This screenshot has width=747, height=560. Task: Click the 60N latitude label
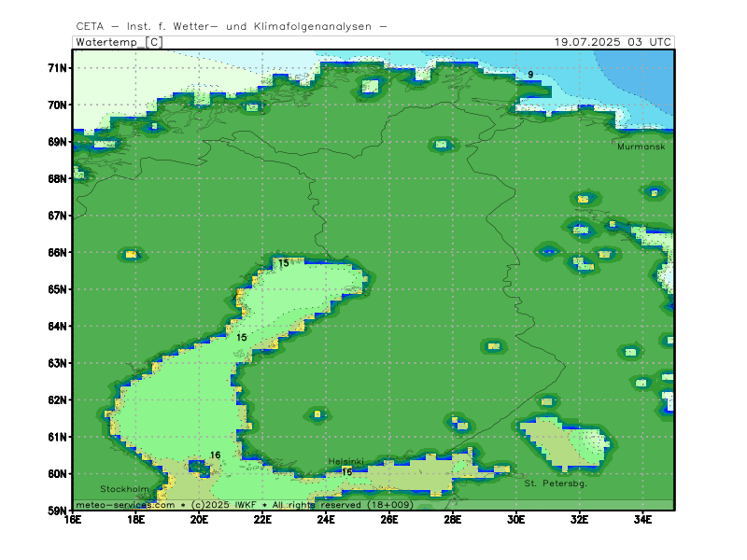pyautogui.click(x=57, y=474)
